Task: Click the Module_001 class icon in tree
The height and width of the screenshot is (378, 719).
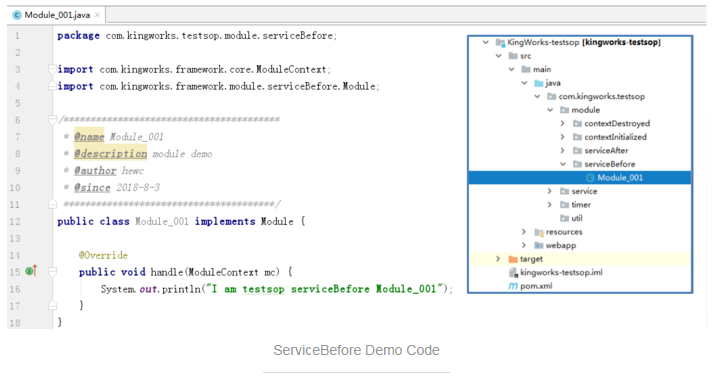Action: (590, 178)
